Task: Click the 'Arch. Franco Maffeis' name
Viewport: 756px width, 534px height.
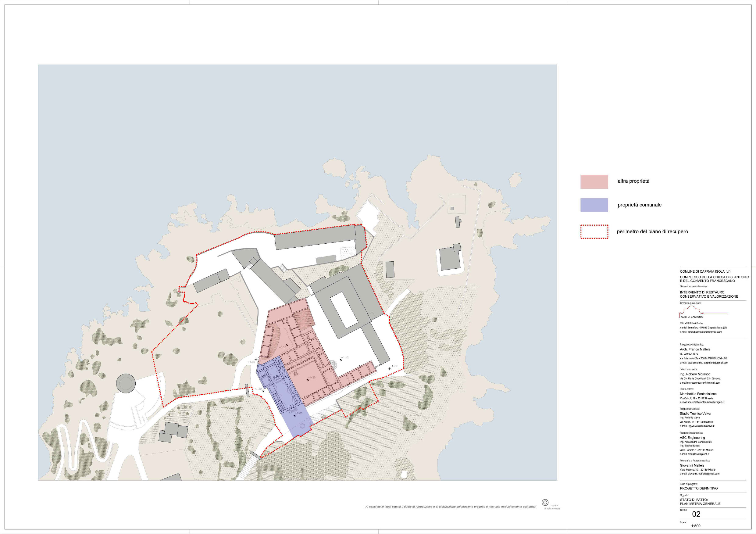Action: coord(695,349)
